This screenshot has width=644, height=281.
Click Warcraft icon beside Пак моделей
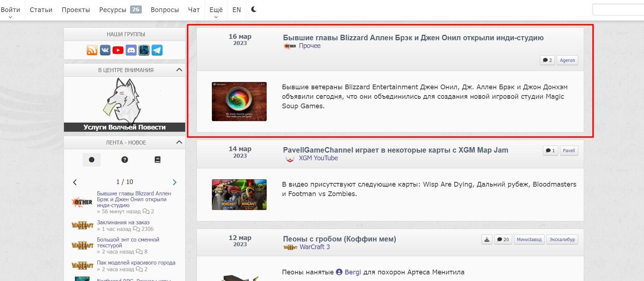pyautogui.click(x=83, y=266)
